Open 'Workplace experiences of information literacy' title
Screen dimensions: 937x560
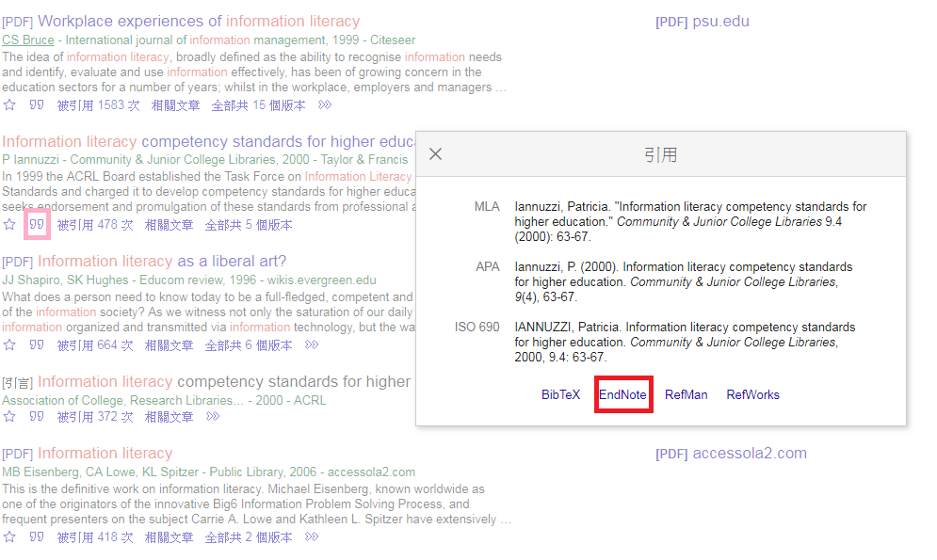199,22
